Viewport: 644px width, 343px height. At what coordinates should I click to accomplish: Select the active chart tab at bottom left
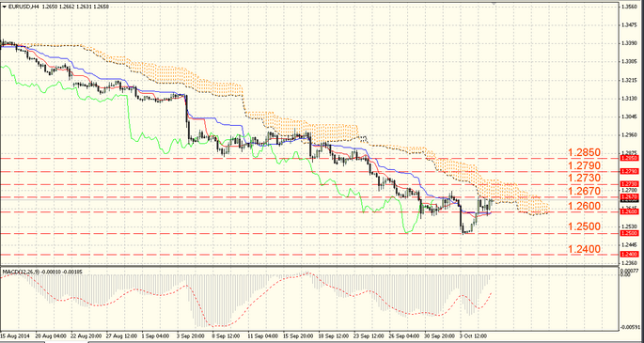pyautogui.click(x=66, y=341)
